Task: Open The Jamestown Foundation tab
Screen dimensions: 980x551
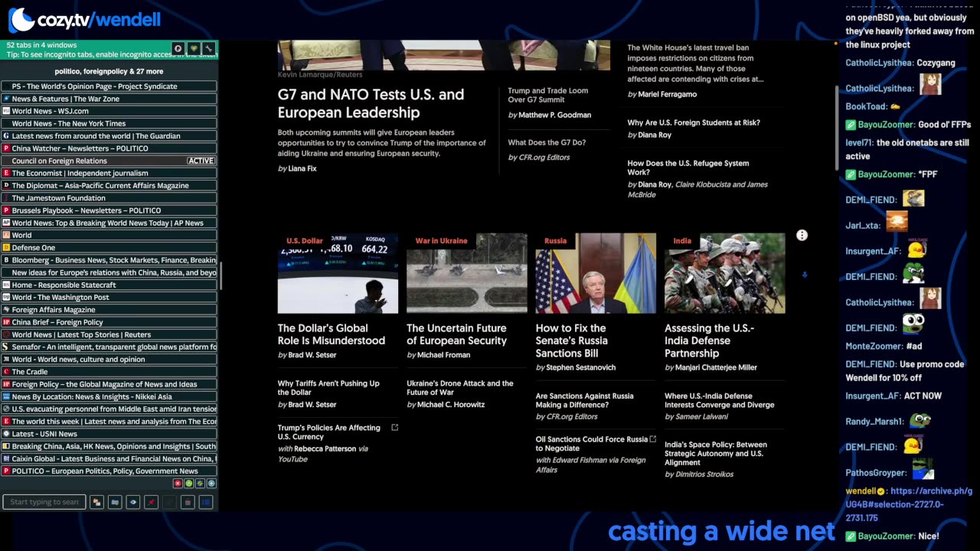Action: (x=109, y=198)
